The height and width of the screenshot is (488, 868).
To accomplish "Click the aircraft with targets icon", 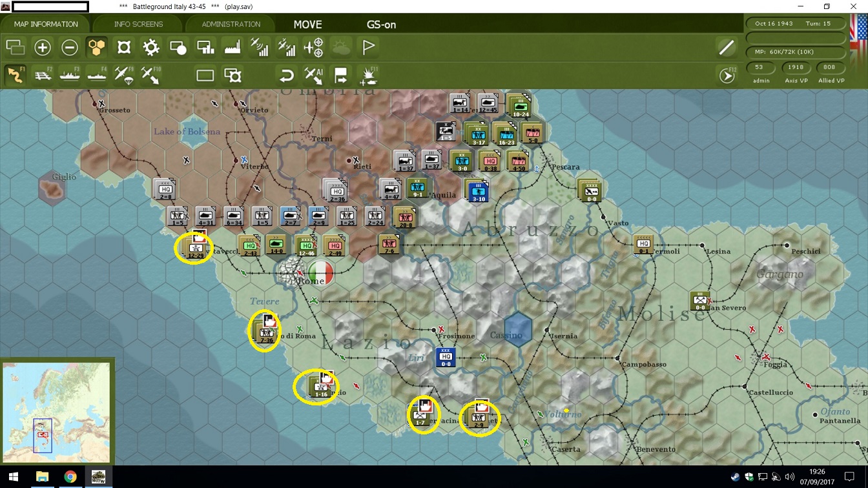I will click(x=314, y=47).
